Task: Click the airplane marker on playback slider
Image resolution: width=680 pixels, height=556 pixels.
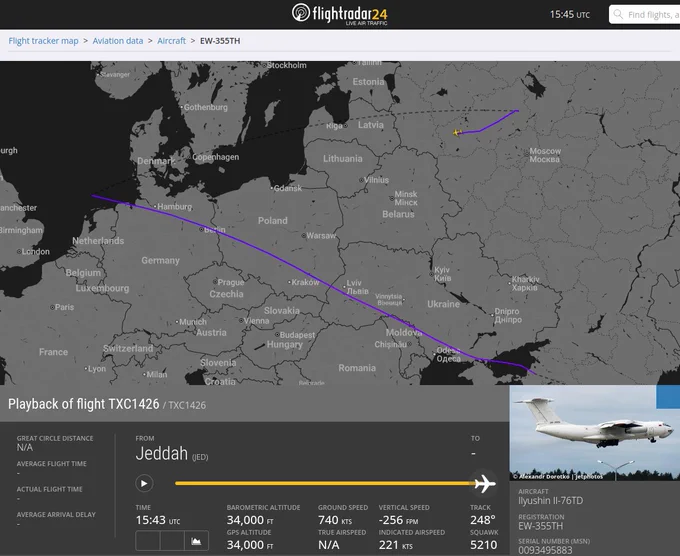Action: click(484, 483)
